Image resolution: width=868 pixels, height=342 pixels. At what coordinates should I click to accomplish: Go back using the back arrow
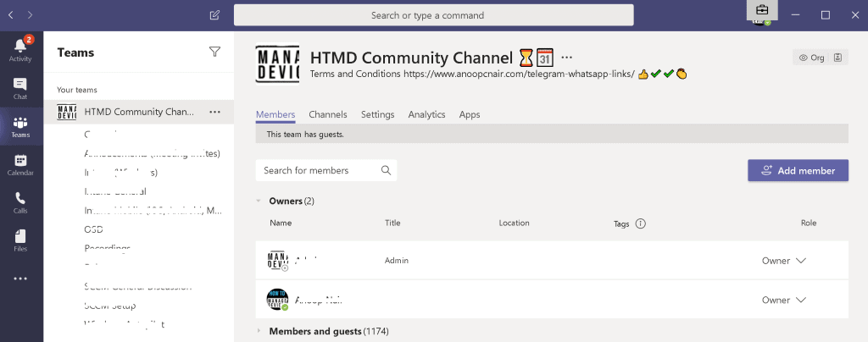click(10, 15)
